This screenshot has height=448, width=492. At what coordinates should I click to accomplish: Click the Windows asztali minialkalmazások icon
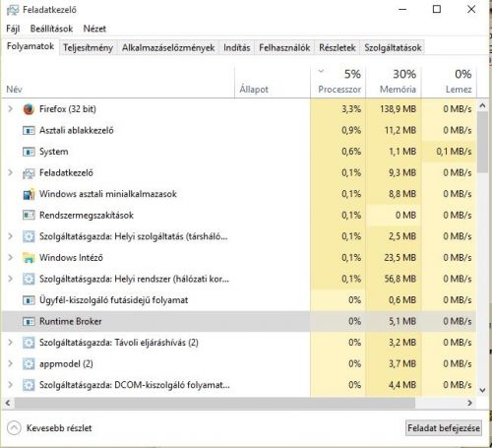29,194
